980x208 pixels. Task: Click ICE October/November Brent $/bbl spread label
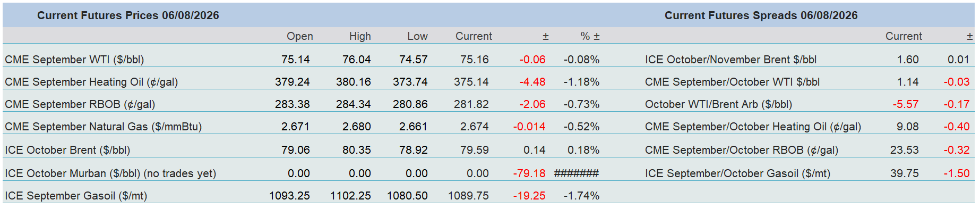pos(730,60)
